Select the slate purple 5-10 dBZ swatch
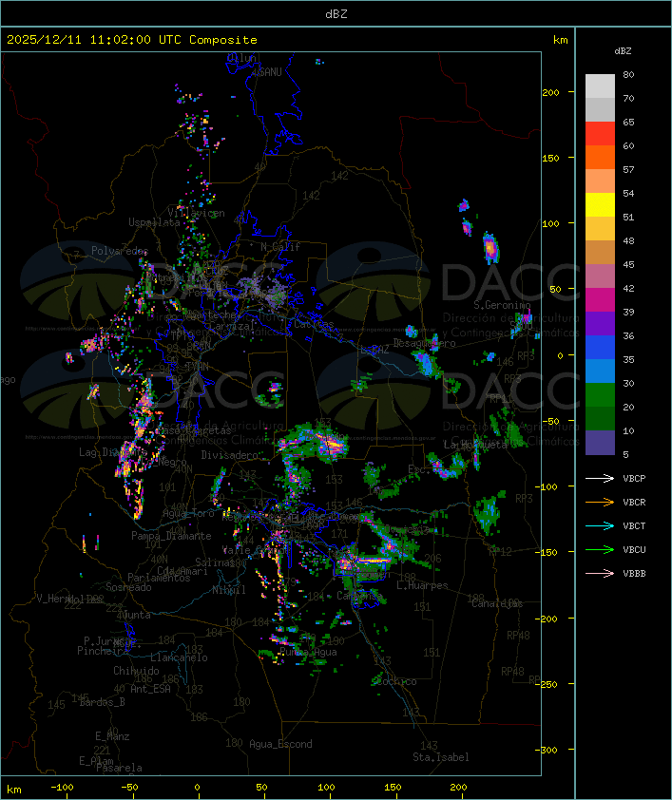Screen dimensions: 672x800 600,443
